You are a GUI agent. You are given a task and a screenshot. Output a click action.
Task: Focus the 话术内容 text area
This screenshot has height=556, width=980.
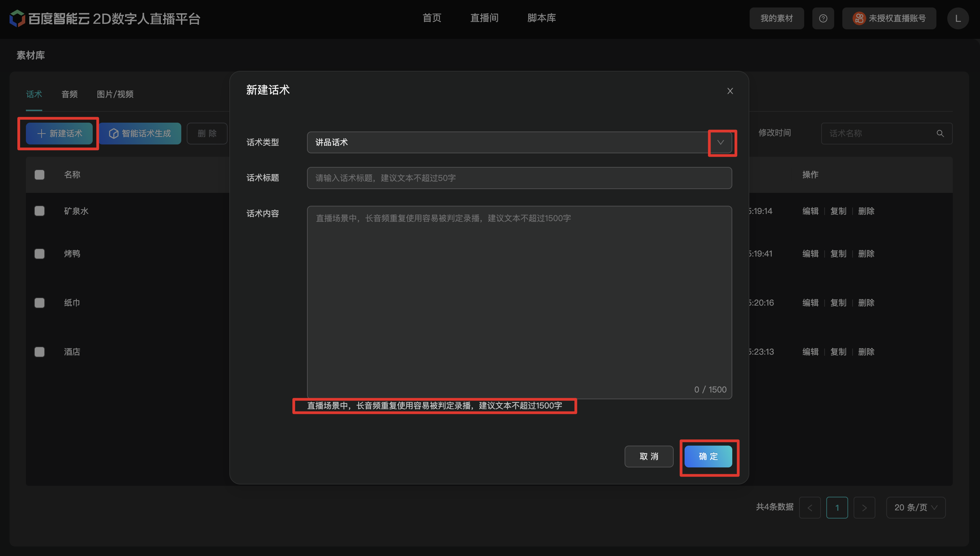click(x=519, y=303)
